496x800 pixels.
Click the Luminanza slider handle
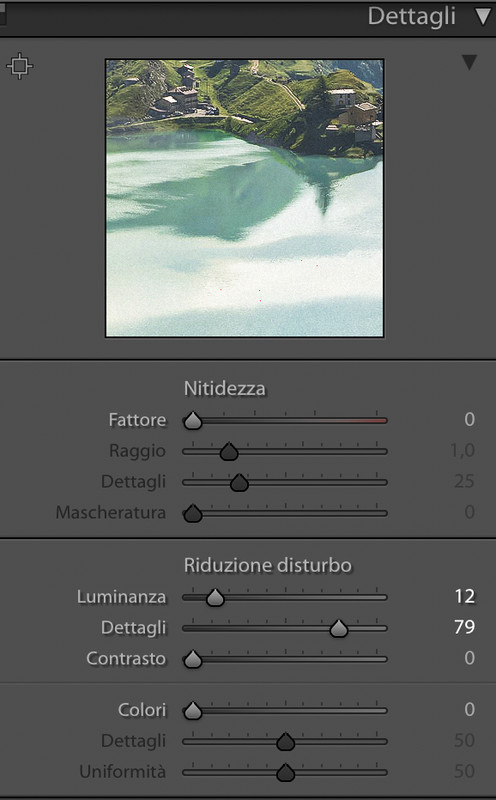click(215, 597)
